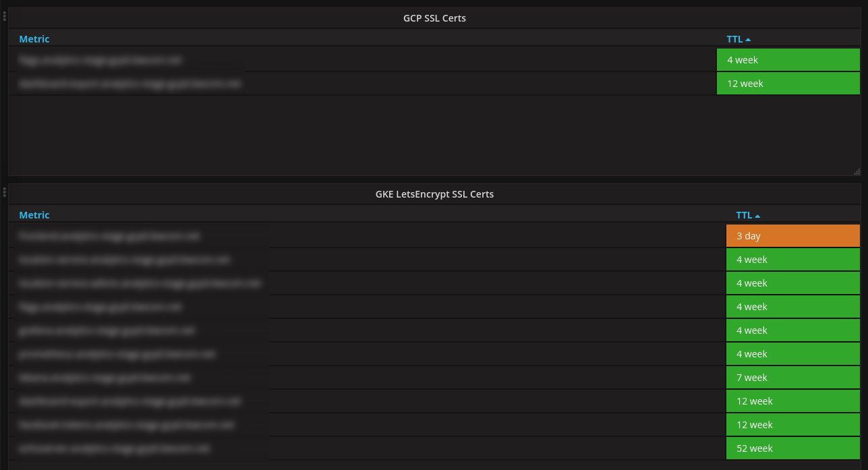Image resolution: width=868 pixels, height=470 pixels.
Task: Select the "7 week" TTL cell
Action: (x=793, y=378)
